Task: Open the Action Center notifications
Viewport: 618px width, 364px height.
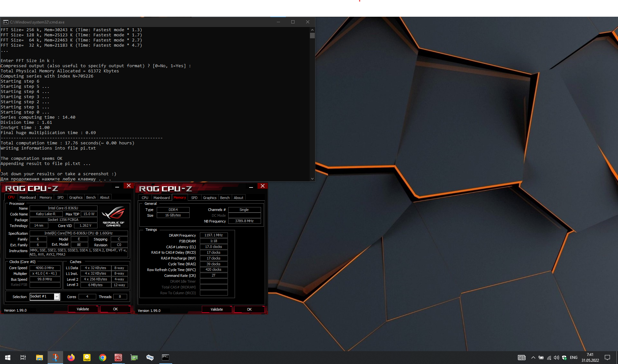Action: (x=607, y=358)
